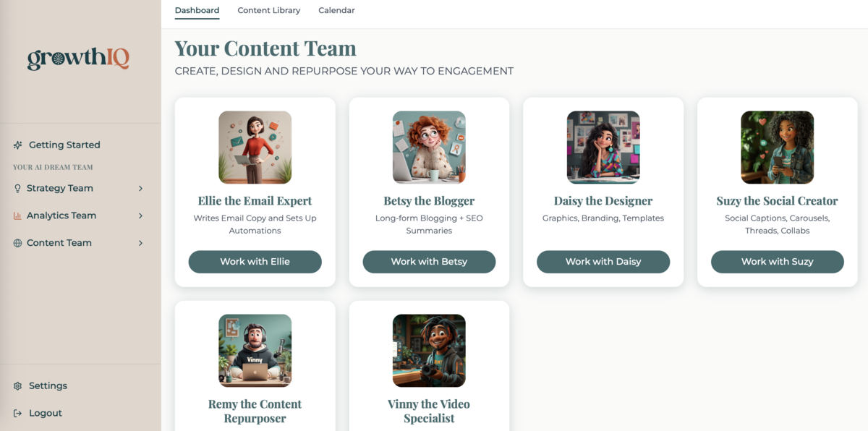Screen dimensions: 868x431
Task: Switch to the Content Library tab
Action: tap(268, 11)
